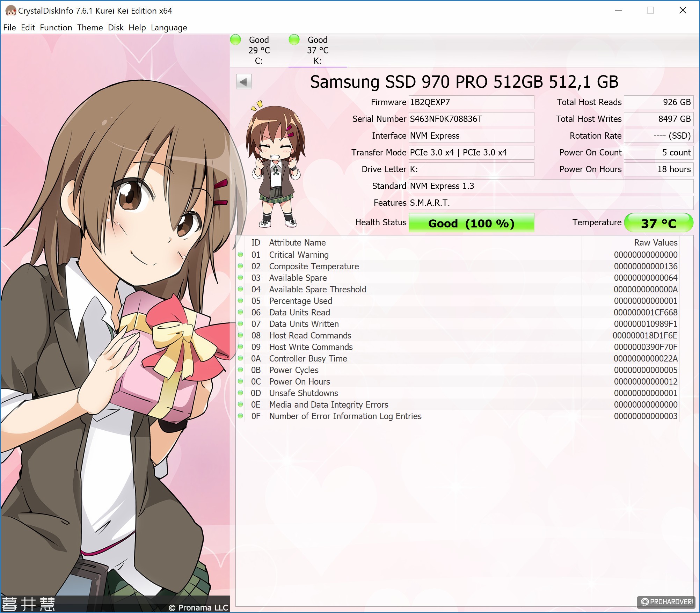The width and height of the screenshot is (700, 613).
Task: Click the Pronama LLC copyright label
Action: pyautogui.click(x=198, y=608)
